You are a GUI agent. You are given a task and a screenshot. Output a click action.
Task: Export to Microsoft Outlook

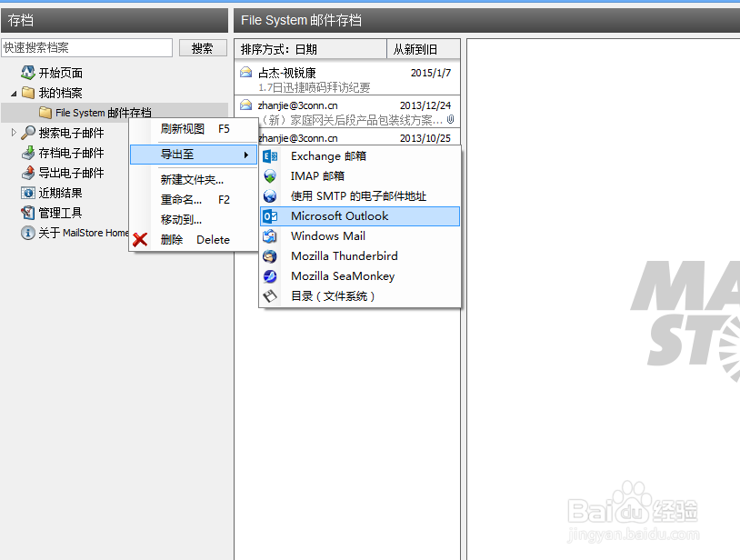coord(360,216)
